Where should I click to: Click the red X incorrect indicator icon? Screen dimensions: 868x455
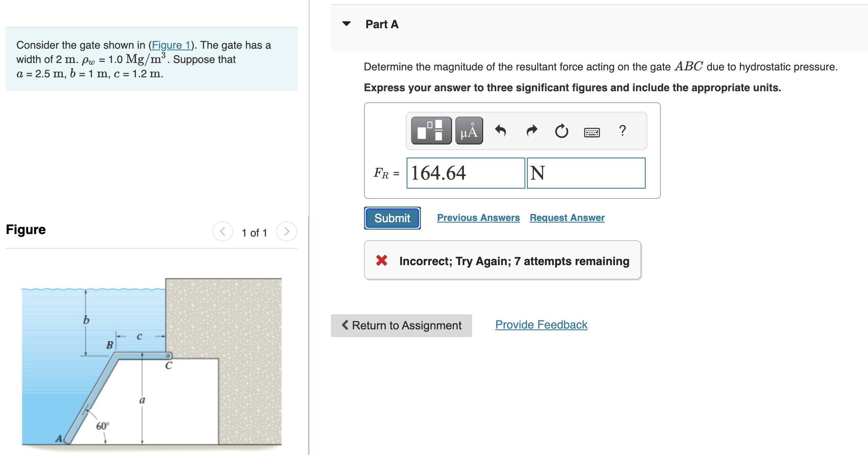click(381, 261)
